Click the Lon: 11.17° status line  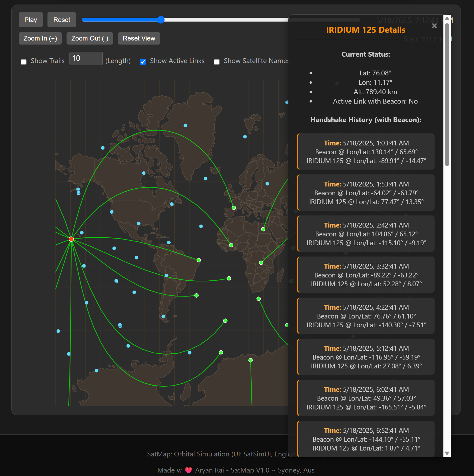(375, 82)
